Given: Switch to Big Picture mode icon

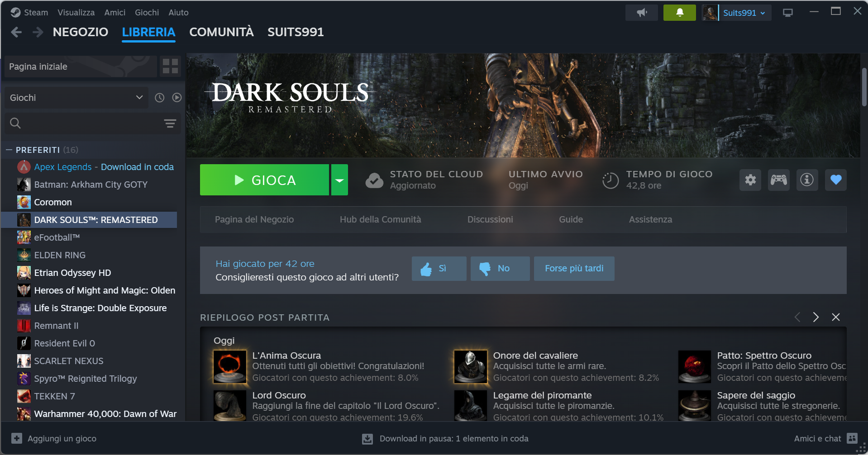Looking at the screenshot, I should pyautogui.click(x=788, y=13).
